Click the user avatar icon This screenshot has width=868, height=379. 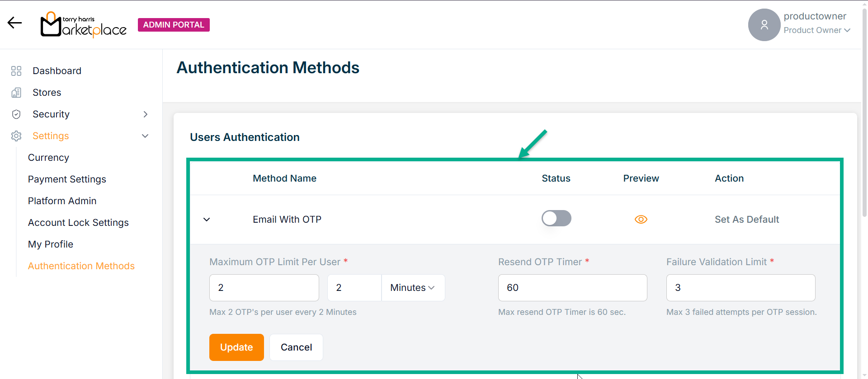coord(764,25)
